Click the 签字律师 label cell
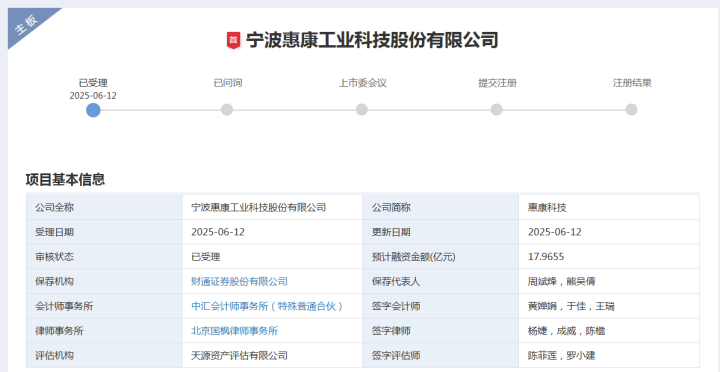720x372 pixels. [x=441, y=331]
